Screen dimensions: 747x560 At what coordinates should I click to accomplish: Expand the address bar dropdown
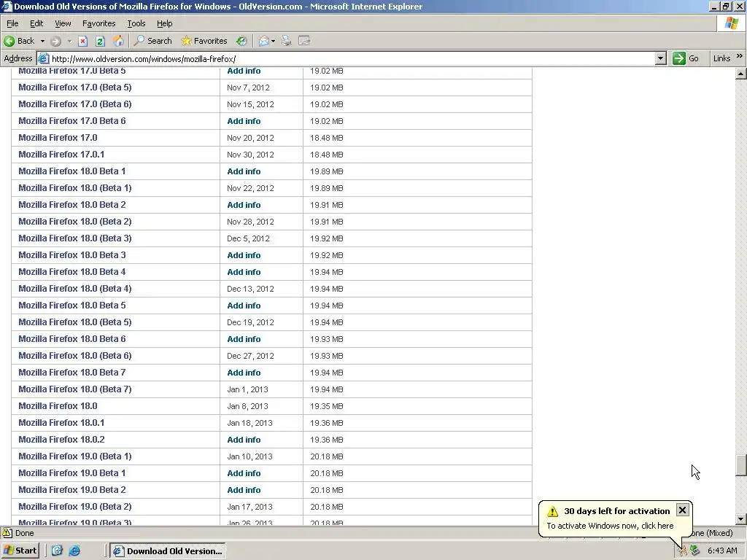click(660, 58)
